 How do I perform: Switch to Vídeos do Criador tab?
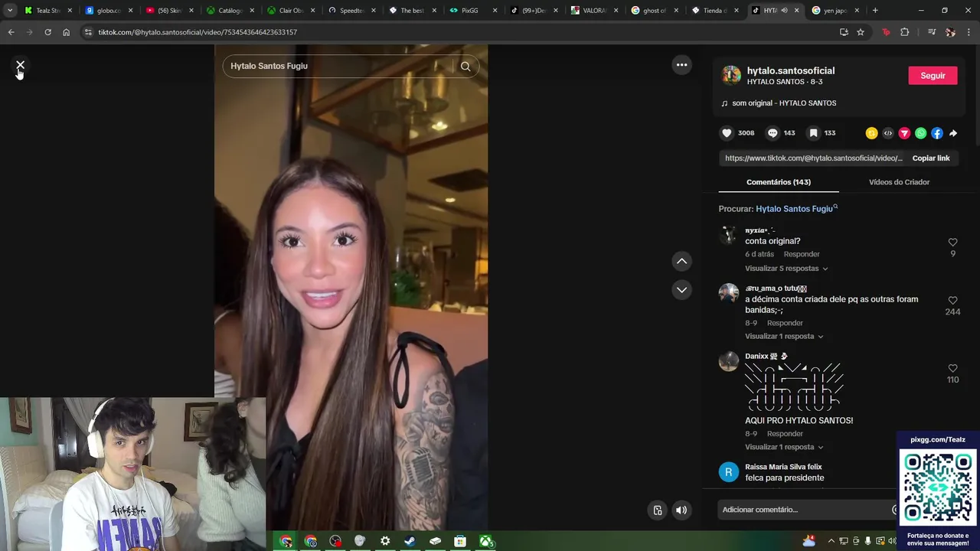899,182
